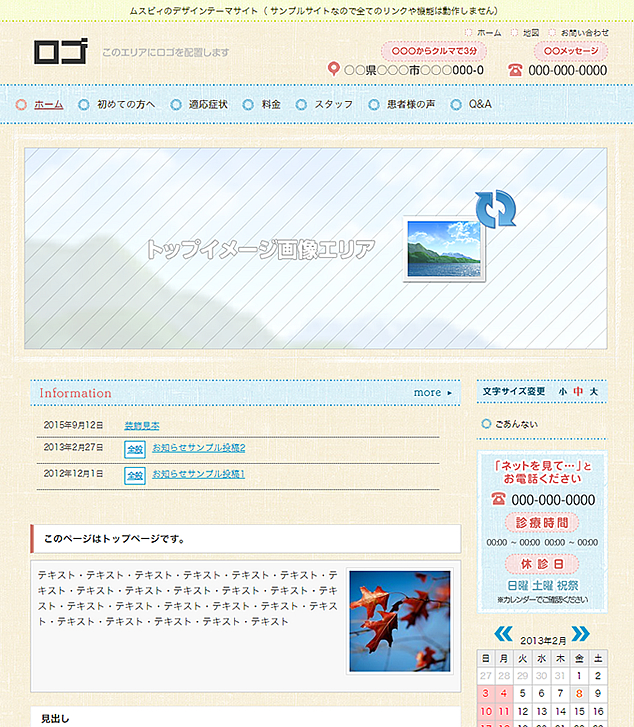This screenshot has height=727, width=634.
Task: Set text size to 小
Action: 563,392
